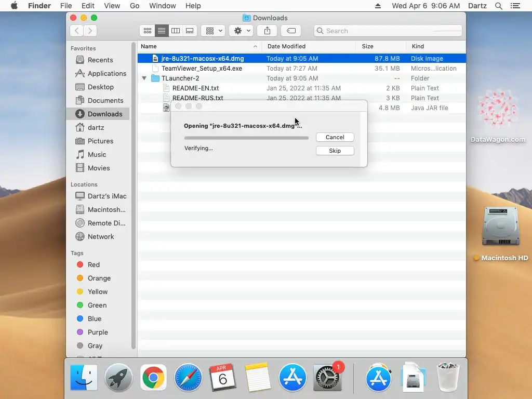
Task: Go back with the Finder back arrow
Action: (x=77, y=31)
